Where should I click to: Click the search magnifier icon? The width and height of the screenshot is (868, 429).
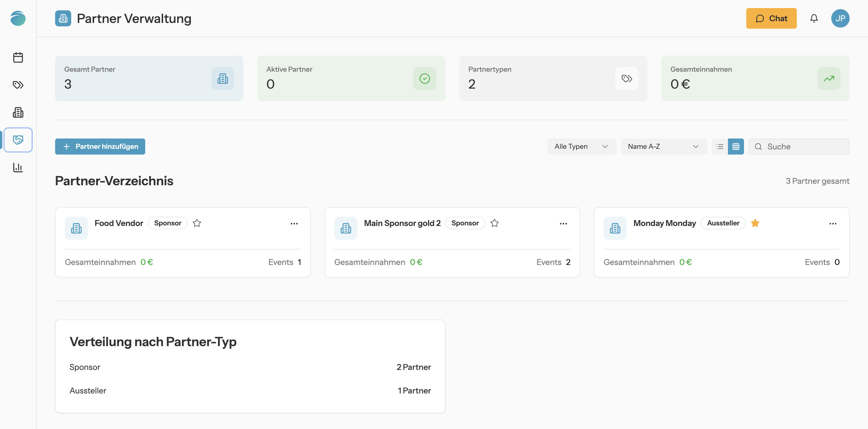pos(758,147)
